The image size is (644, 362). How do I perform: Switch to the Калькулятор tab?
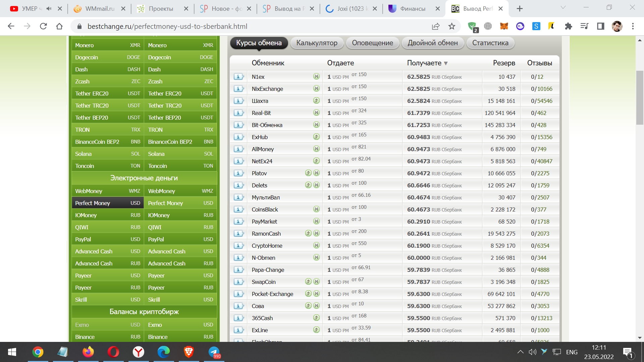(317, 43)
